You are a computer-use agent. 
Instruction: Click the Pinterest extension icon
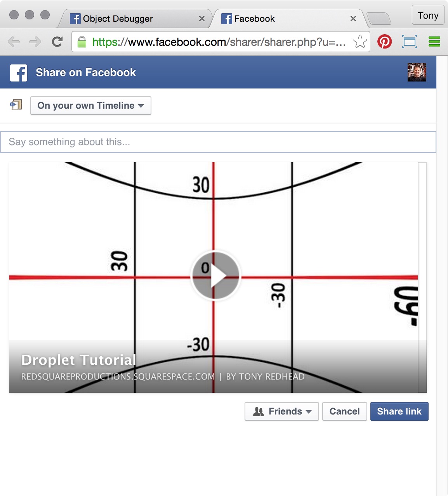pyautogui.click(x=385, y=42)
